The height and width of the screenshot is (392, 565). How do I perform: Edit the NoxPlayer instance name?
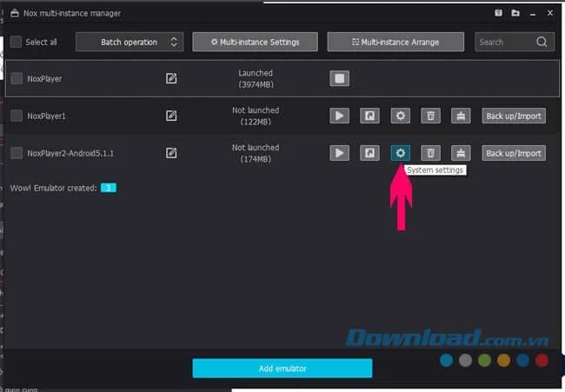click(171, 78)
